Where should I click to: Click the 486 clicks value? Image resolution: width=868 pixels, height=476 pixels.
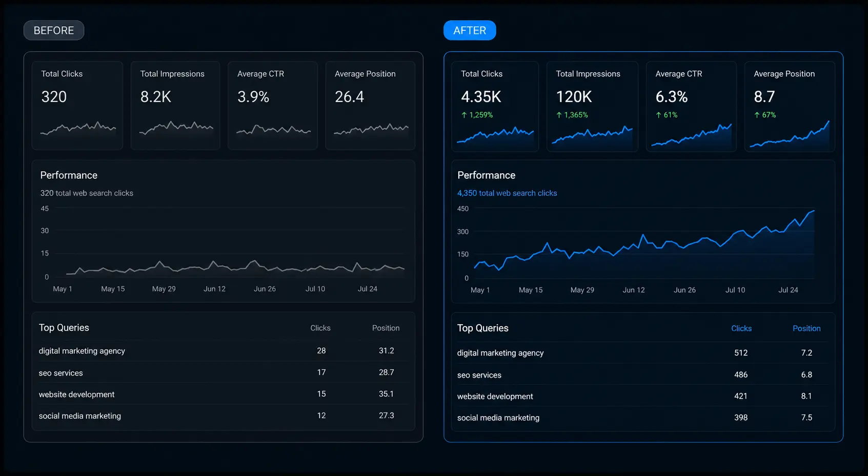(741, 375)
